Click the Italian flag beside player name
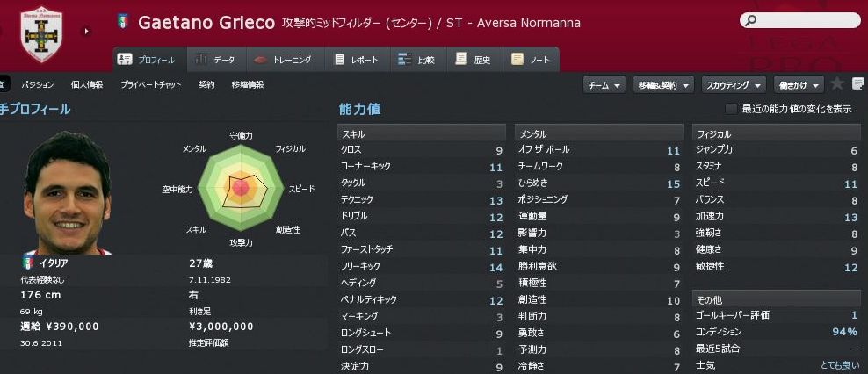Image resolution: width=868 pixels, height=374 pixels. [123, 23]
